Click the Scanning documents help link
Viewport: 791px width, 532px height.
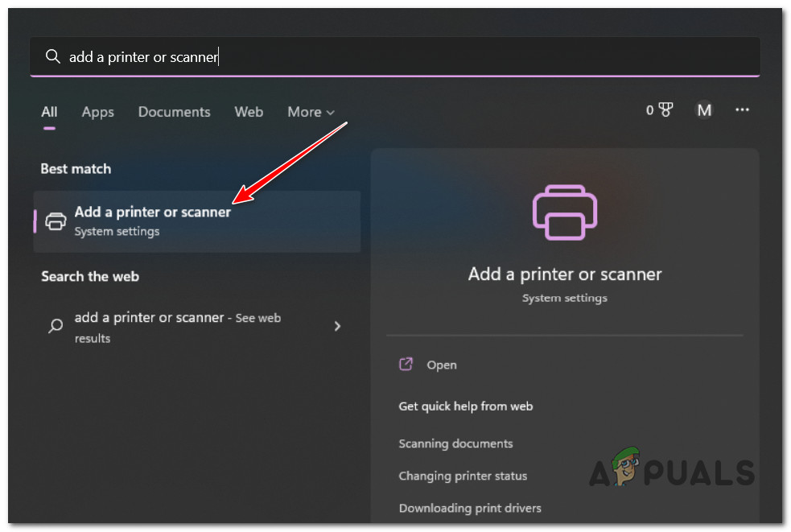(x=455, y=443)
